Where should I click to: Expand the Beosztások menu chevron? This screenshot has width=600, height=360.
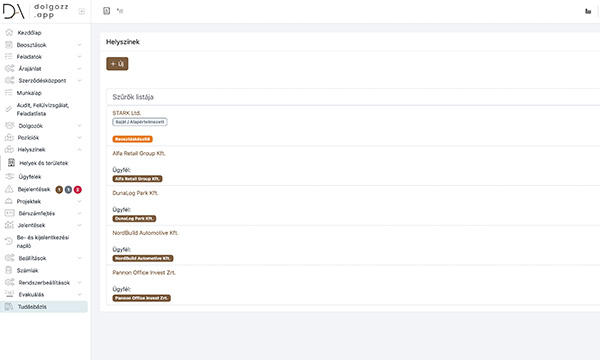(79, 45)
